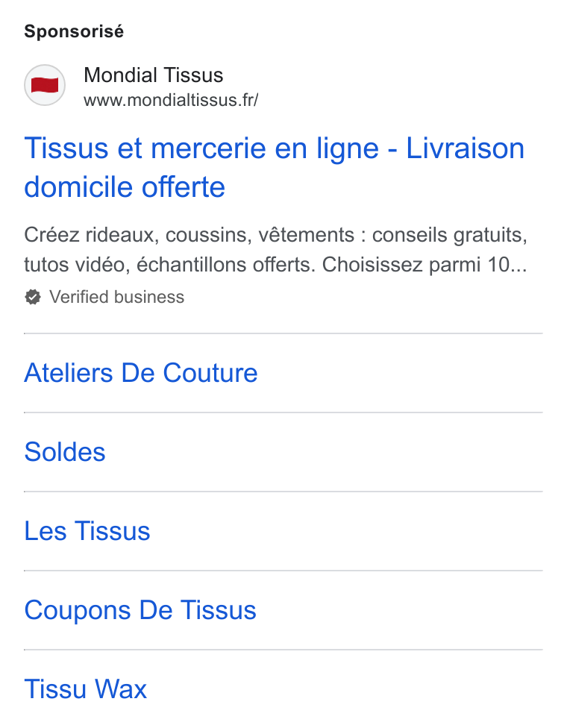Click the truncated ellipsis after Choisissez parmi 10
567x728 pixels.
[x=519, y=266]
